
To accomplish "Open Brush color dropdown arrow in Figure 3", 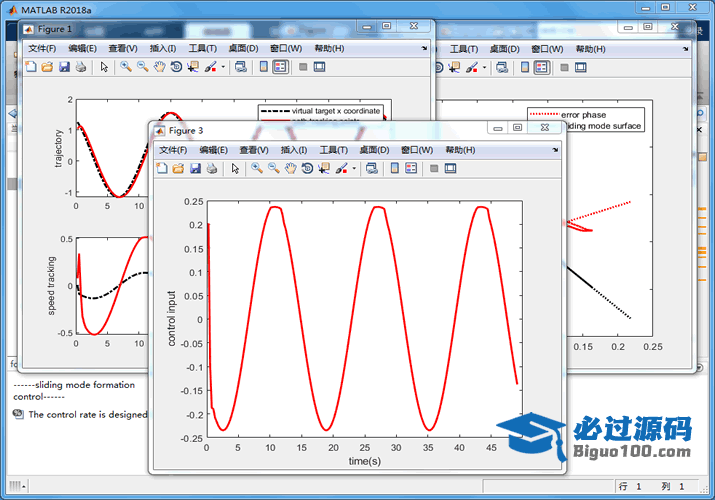I will tap(354, 169).
